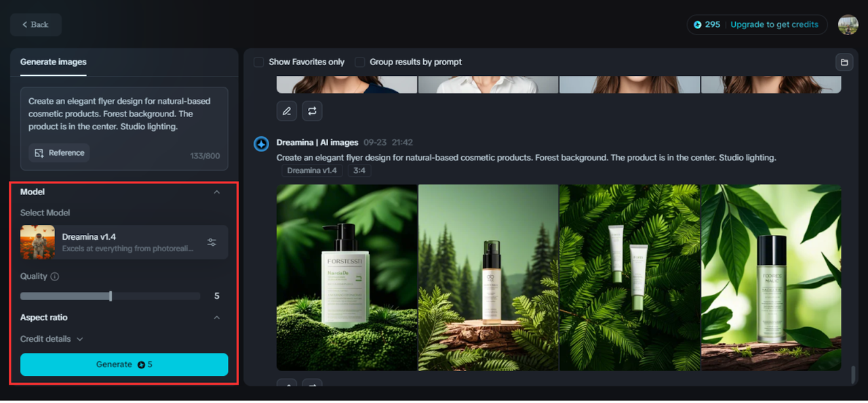Click the regenerate icon under portraits

pyautogui.click(x=312, y=111)
